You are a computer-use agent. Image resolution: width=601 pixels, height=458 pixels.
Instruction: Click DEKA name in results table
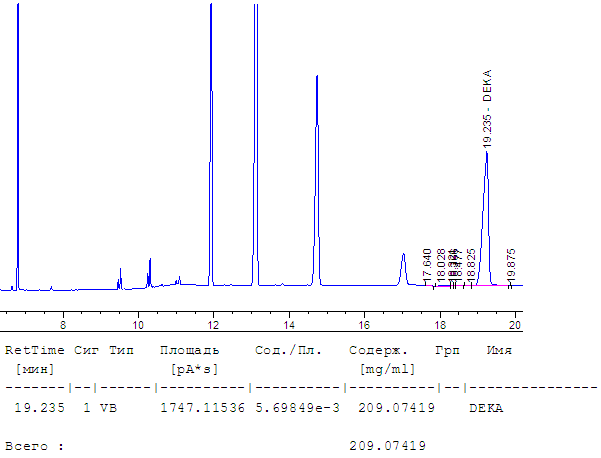tap(486, 408)
